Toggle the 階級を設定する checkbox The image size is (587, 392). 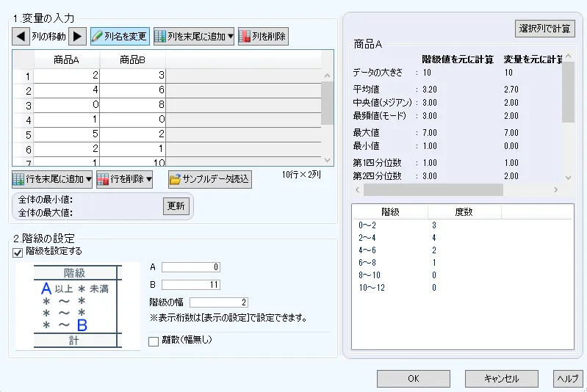(x=18, y=253)
